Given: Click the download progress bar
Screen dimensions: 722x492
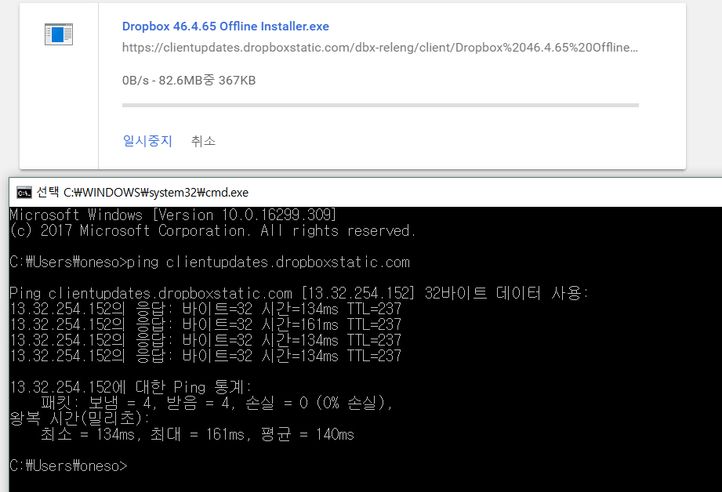Looking at the screenshot, I should (x=380, y=105).
